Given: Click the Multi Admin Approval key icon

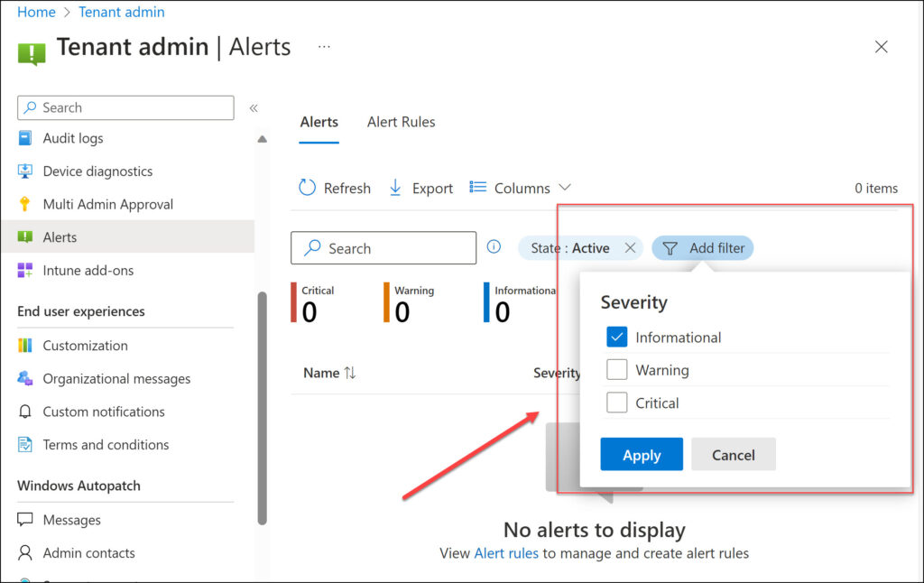Looking at the screenshot, I should [x=24, y=204].
